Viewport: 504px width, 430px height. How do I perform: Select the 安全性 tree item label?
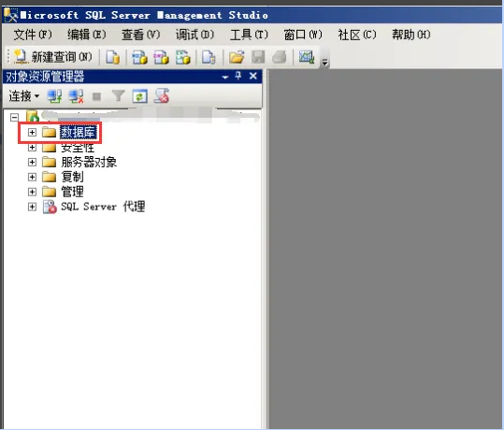coord(78,148)
